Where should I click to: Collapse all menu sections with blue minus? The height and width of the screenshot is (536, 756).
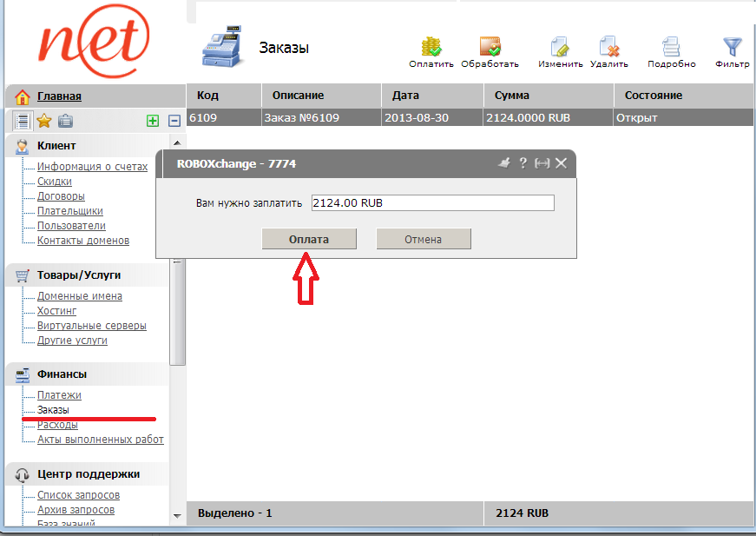(x=174, y=121)
